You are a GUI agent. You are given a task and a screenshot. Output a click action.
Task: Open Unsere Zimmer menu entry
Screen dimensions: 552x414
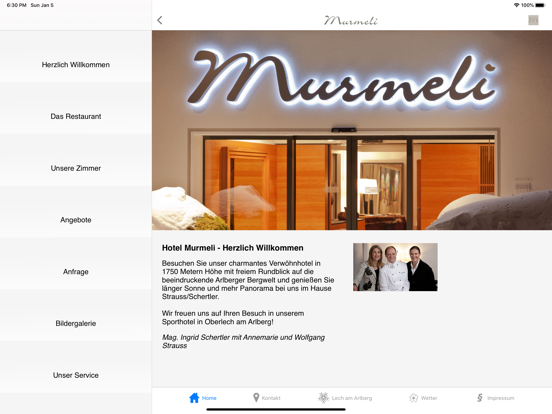point(76,168)
